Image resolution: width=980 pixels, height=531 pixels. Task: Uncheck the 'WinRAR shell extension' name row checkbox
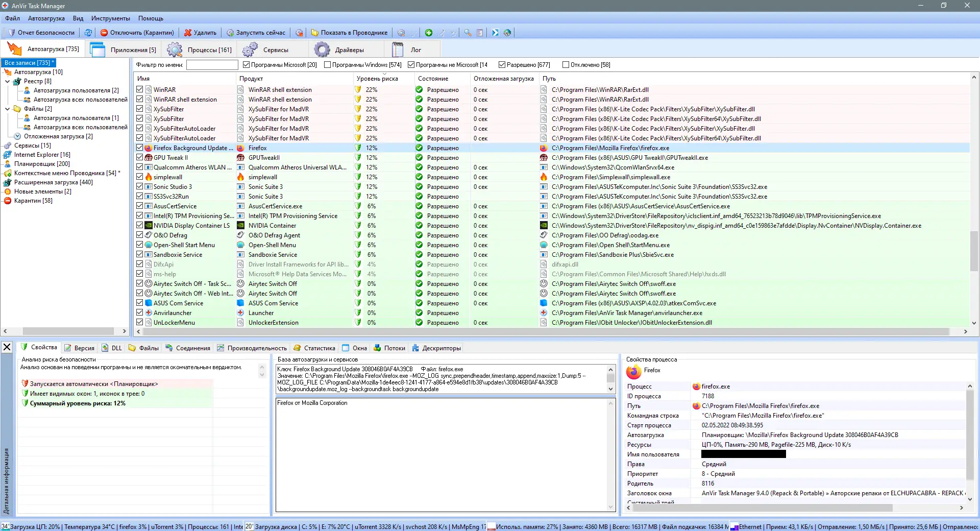pos(139,100)
